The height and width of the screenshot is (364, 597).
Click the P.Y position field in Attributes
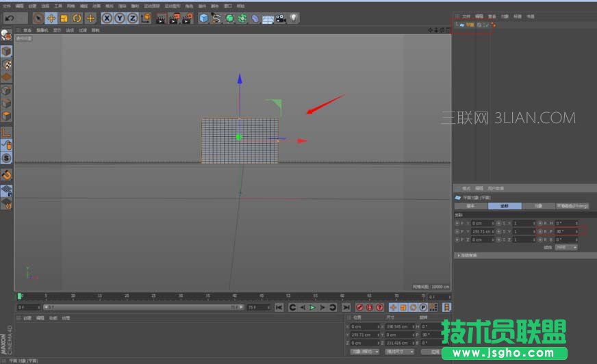(x=483, y=231)
